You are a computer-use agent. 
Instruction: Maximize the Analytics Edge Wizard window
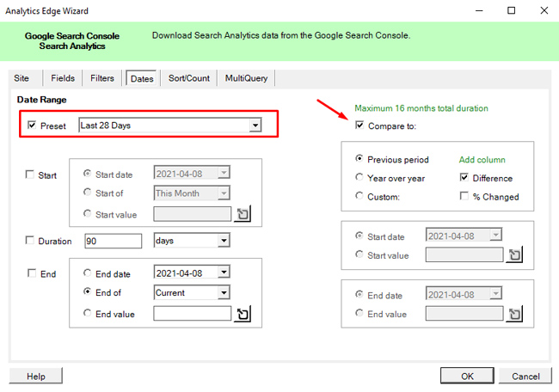click(x=511, y=10)
